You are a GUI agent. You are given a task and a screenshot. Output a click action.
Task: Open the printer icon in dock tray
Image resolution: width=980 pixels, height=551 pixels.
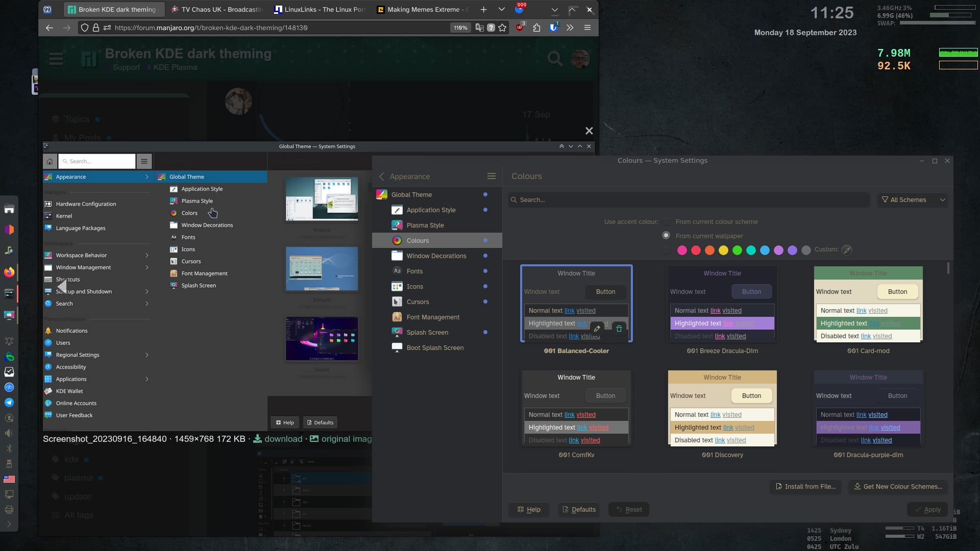click(x=9, y=510)
